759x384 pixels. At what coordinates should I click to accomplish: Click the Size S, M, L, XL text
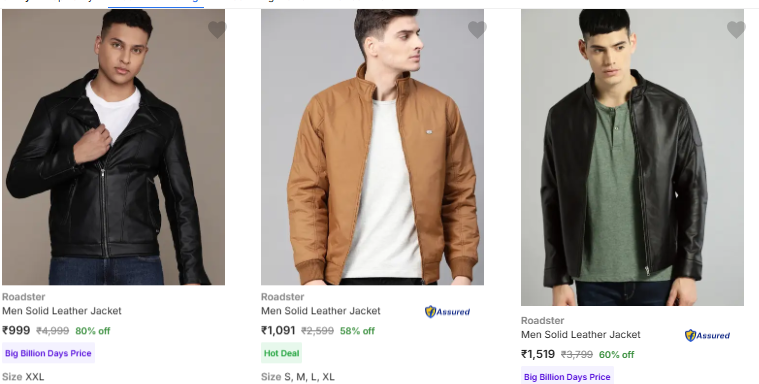coord(298,377)
